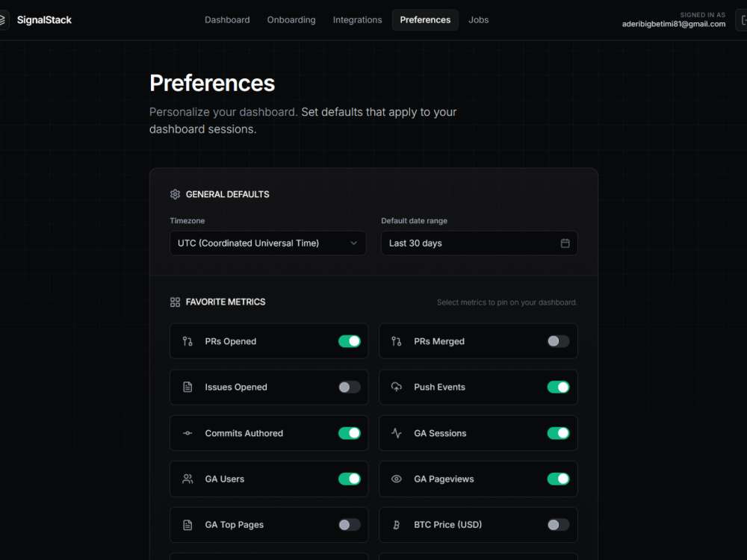Viewport: 747px width, 560px height.
Task: Click the GA Users people icon
Action: pyautogui.click(x=187, y=479)
